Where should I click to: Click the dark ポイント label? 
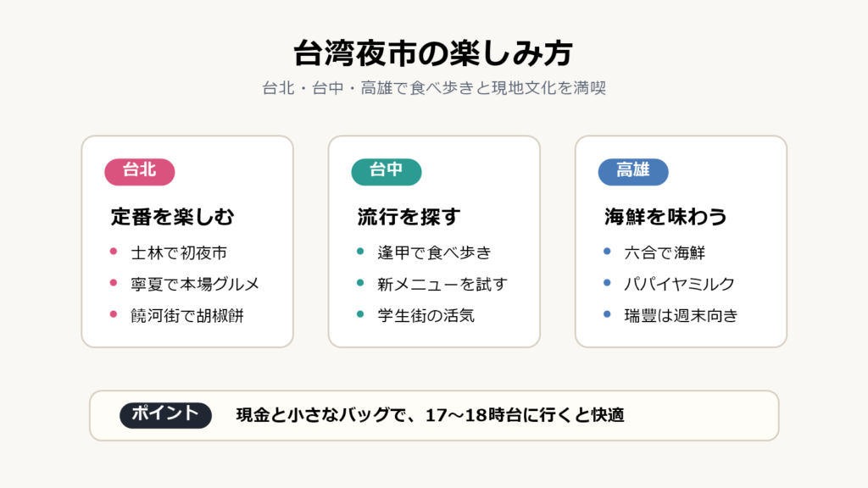pos(165,415)
